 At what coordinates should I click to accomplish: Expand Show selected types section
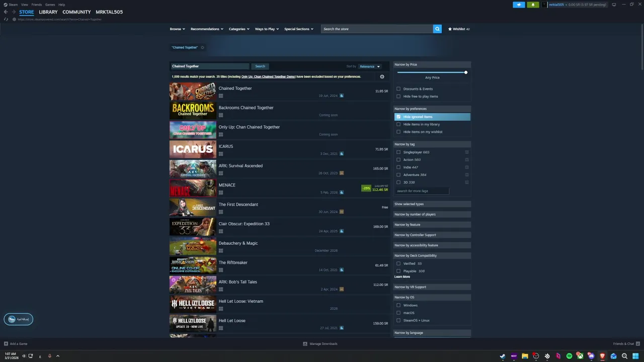[x=432, y=204]
